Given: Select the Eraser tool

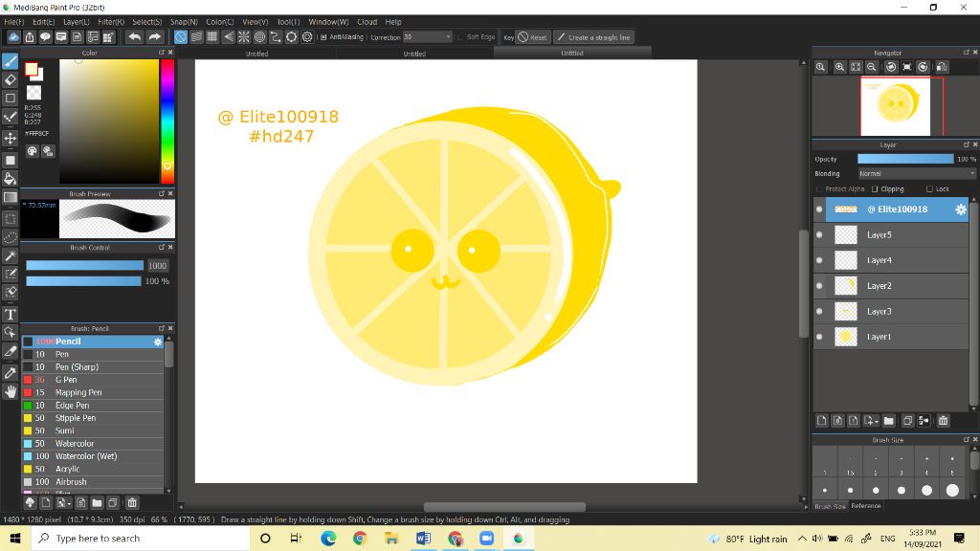Looking at the screenshot, I should [10, 80].
